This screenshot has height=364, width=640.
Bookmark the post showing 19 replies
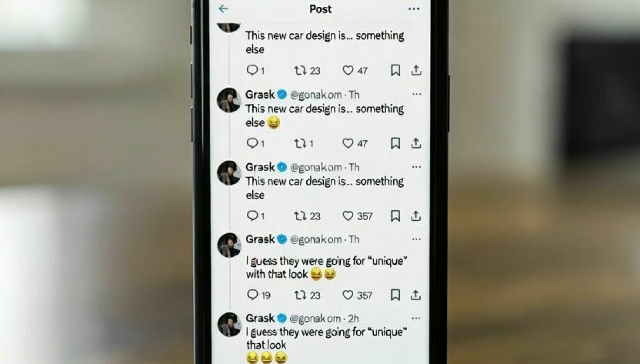(395, 295)
